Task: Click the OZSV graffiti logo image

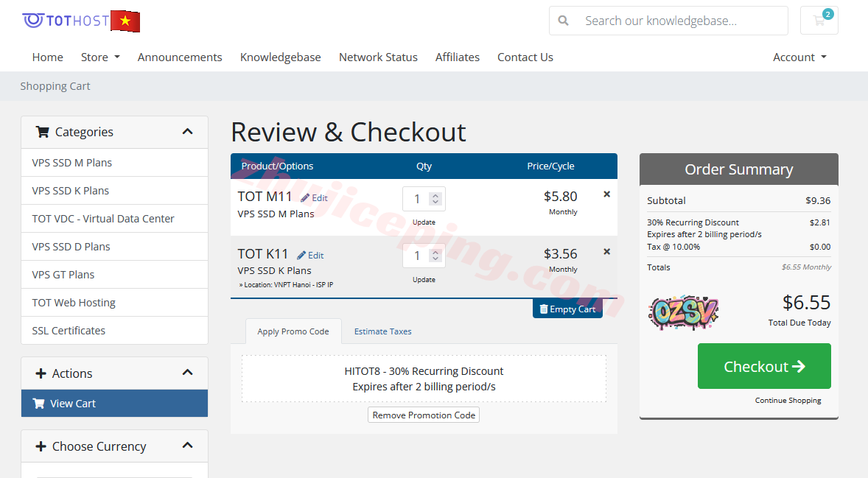Action: pos(683,312)
